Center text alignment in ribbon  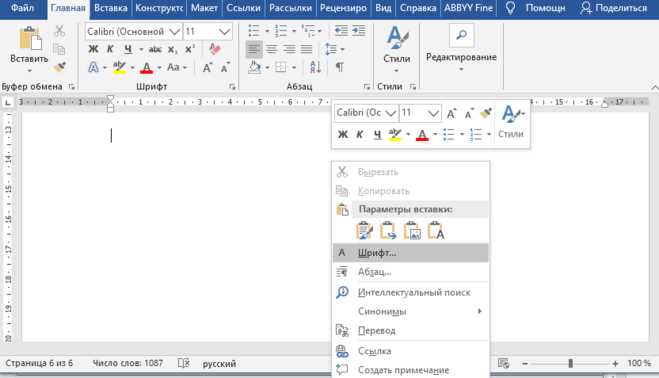click(272, 50)
